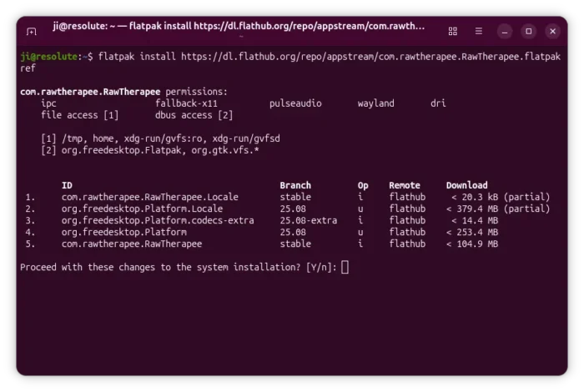Click the Remote column header
Viewport: 584px width, 392px height.
(405, 185)
